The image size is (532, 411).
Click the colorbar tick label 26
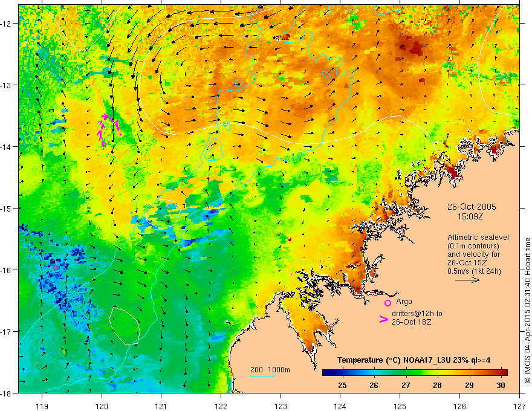pyautogui.click(x=374, y=385)
